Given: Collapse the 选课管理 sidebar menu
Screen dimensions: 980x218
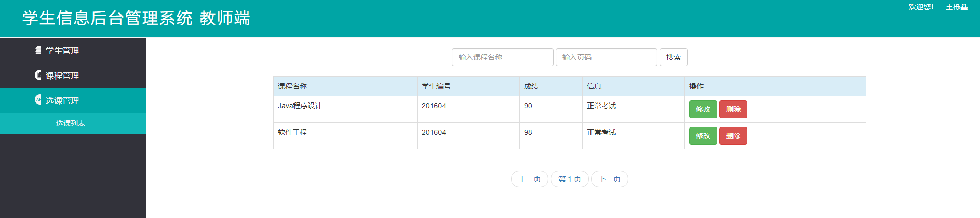Looking at the screenshot, I should [x=73, y=100].
